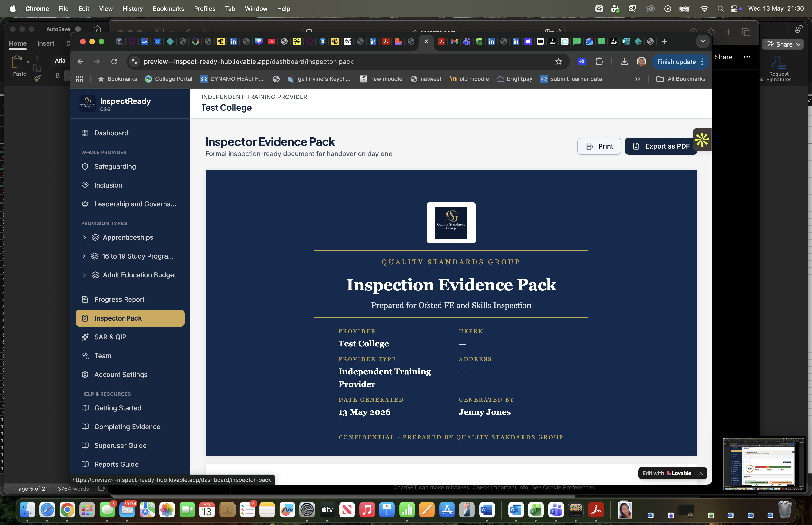Open Finder from the Dock

pos(27,510)
